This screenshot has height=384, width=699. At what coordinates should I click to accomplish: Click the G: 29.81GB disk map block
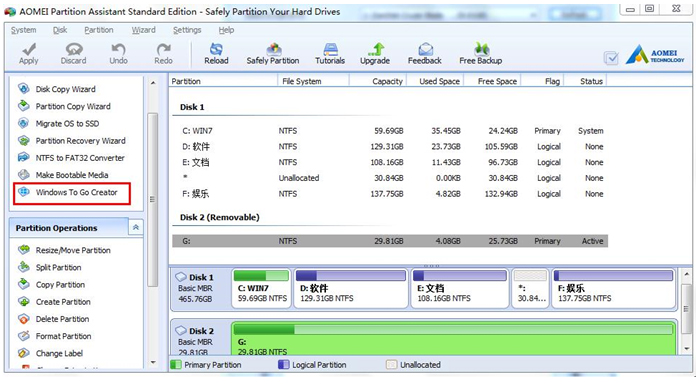coord(453,339)
